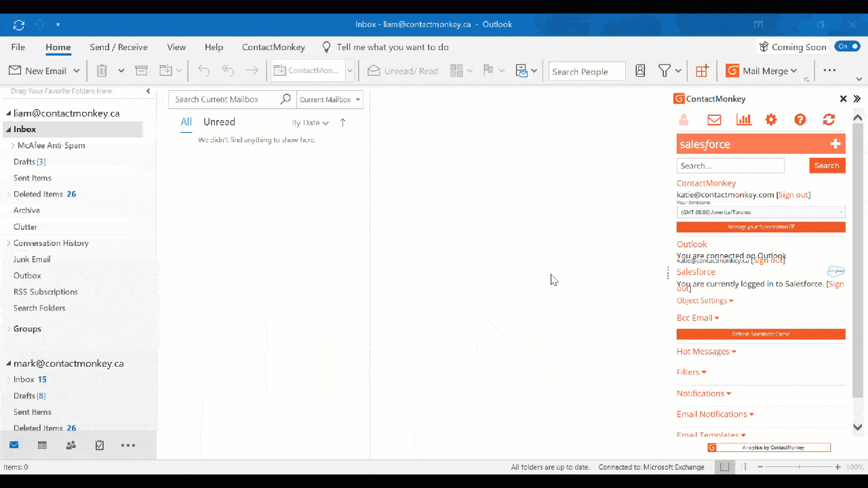Expand the Object Settings section
The width and height of the screenshot is (868, 488).
tap(705, 301)
